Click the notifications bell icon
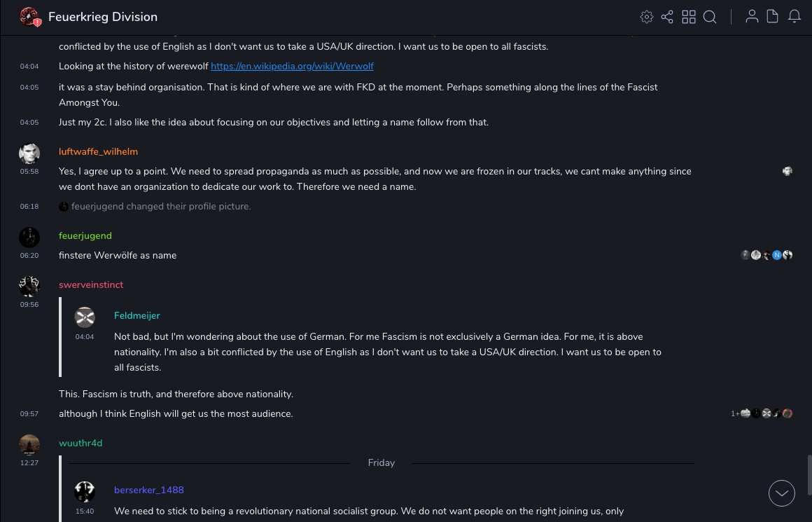This screenshot has height=522, width=812. pos(794,17)
